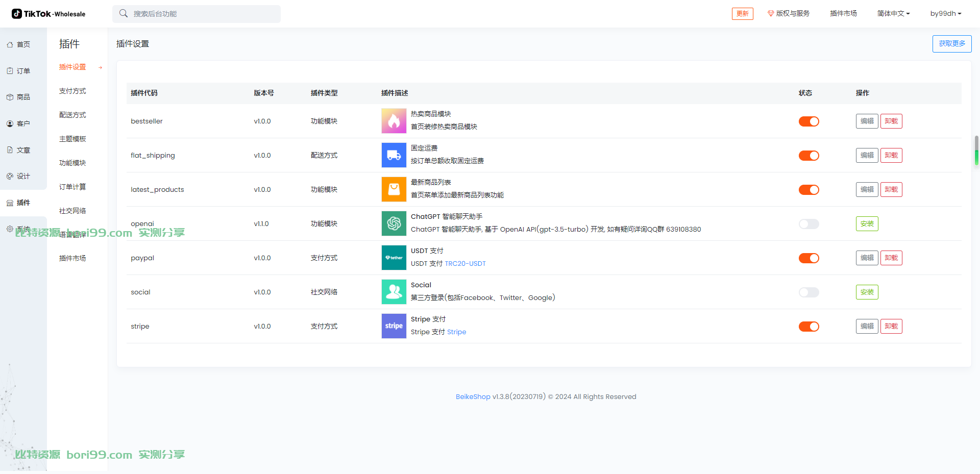Click the 获取更多 button
The width and height of the screenshot is (980, 474).
(x=952, y=44)
